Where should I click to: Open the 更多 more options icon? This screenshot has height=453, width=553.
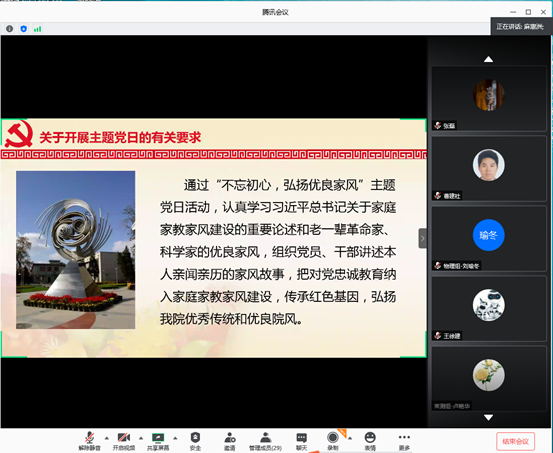tap(404, 441)
